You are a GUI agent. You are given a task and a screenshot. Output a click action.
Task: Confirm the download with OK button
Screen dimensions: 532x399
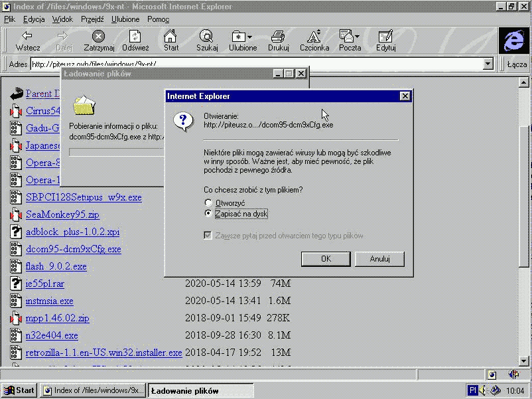pyautogui.click(x=326, y=259)
